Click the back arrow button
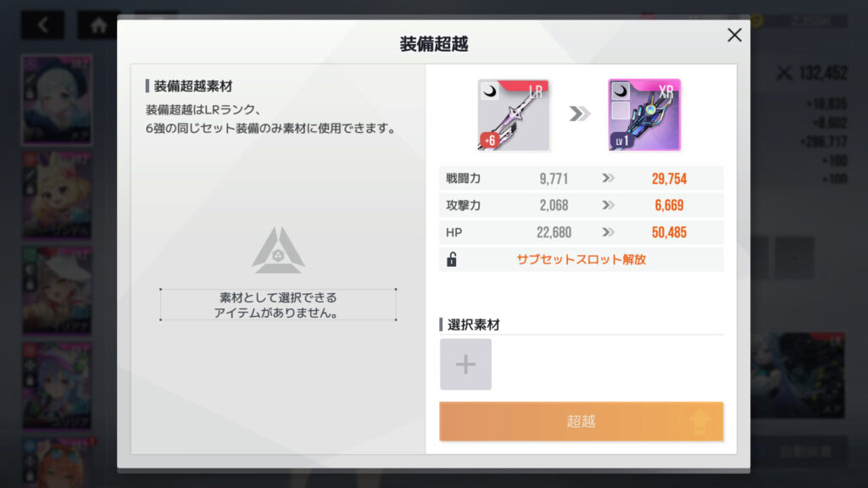868x488 pixels. (x=42, y=25)
